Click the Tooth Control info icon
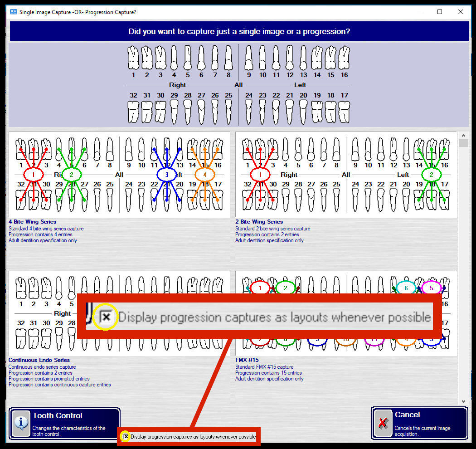The width and height of the screenshot is (476, 449). [20, 423]
